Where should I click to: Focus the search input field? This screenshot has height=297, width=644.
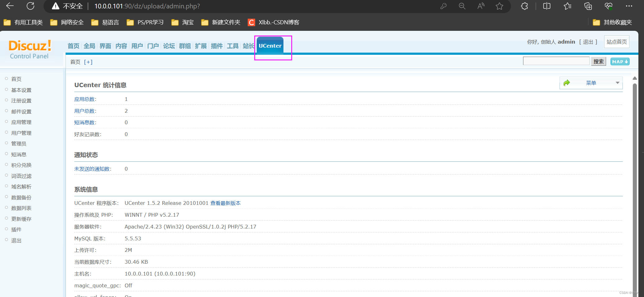[556, 61]
